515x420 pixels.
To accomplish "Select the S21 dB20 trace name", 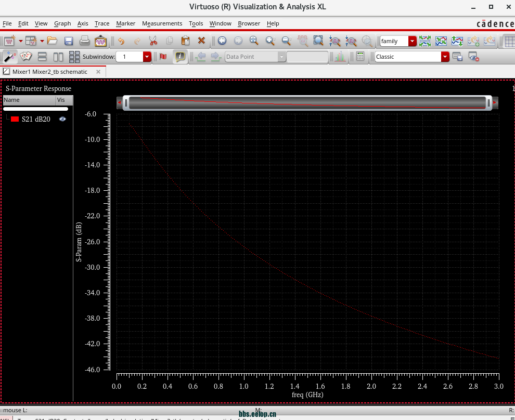I will [36, 119].
